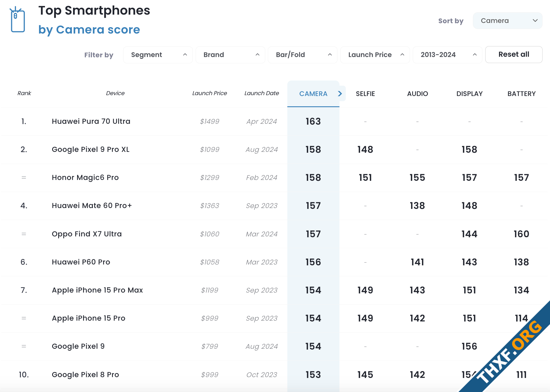Select the CAMERA column tab
This screenshot has height=392, width=550.
click(x=313, y=94)
